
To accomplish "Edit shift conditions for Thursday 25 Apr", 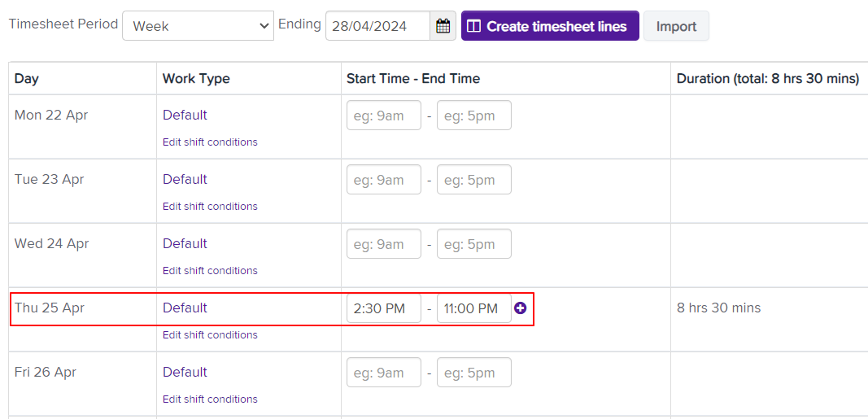I will click(x=210, y=335).
